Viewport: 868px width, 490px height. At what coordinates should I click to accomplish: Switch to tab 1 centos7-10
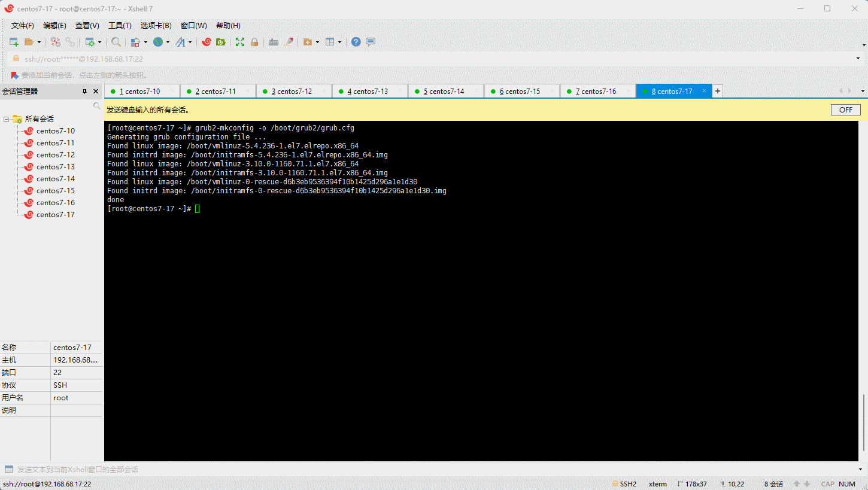point(142,92)
